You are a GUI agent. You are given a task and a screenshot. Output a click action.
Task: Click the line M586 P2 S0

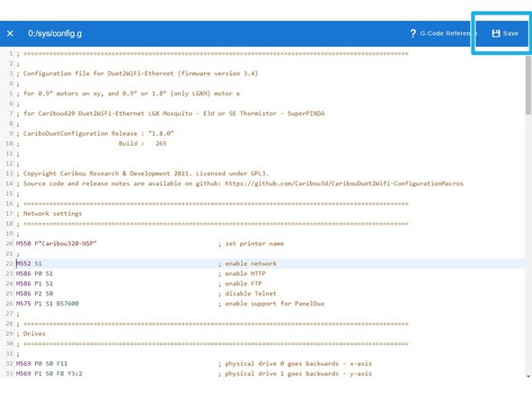[x=34, y=294]
